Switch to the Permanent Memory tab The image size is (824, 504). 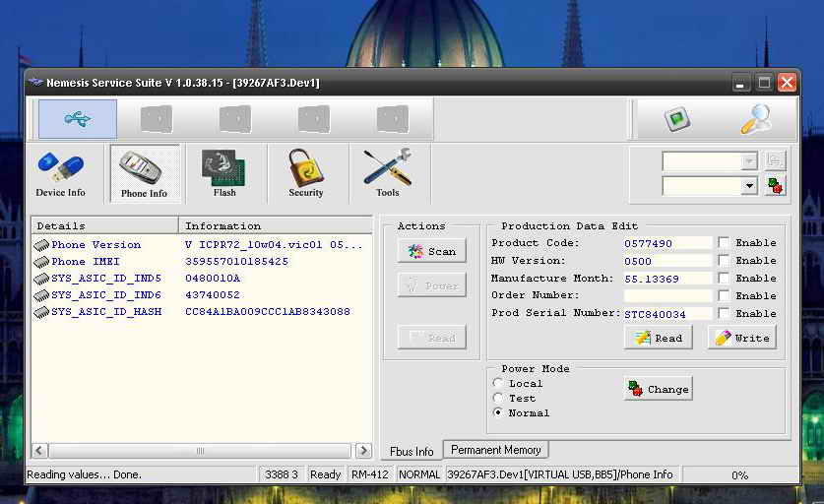pyautogui.click(x=496, y=450)
